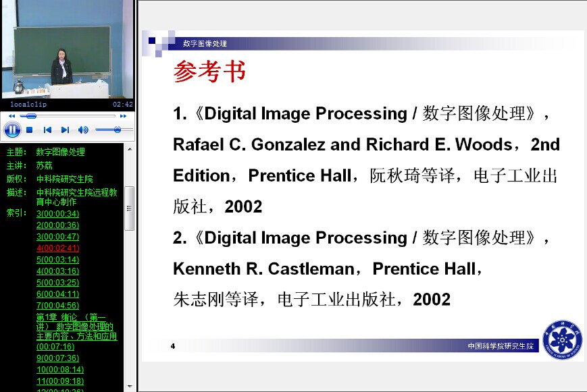
Task: Click the lecturer video preview
Action: pyautogui.click(x=68, y=49)
